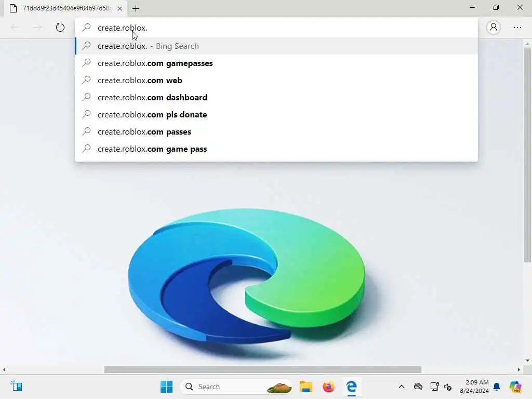
Task: Close the current browser tab
Action: [x=120, y=8]
